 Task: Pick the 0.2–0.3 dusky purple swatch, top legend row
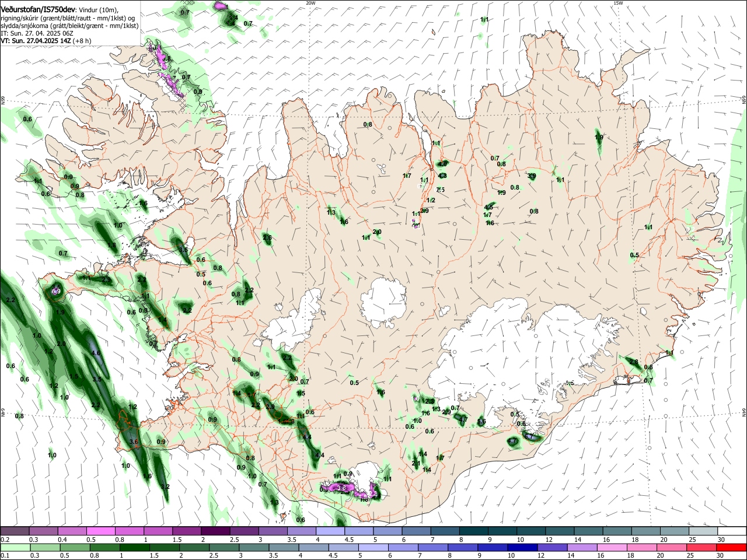point(15,531)
